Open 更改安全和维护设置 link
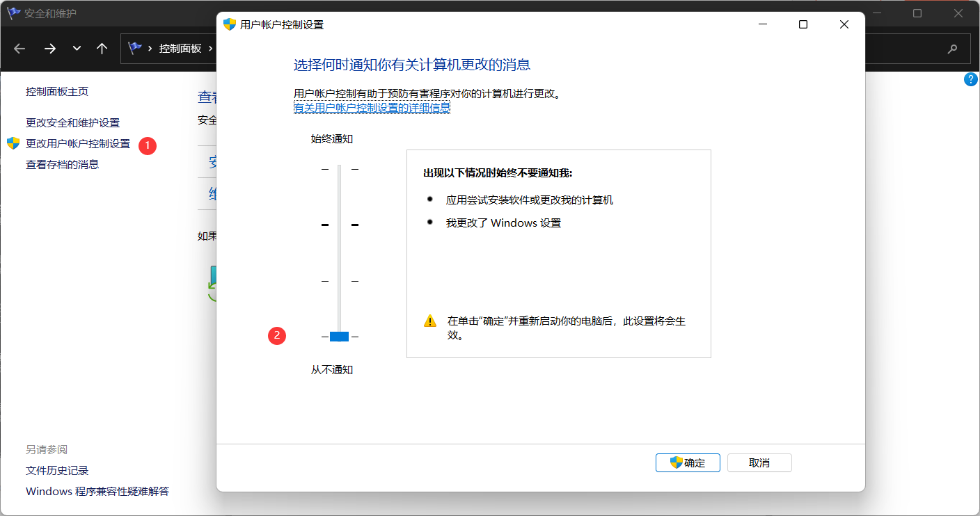The height and width of the screenshot is (516, 980). tap(73, 123)
